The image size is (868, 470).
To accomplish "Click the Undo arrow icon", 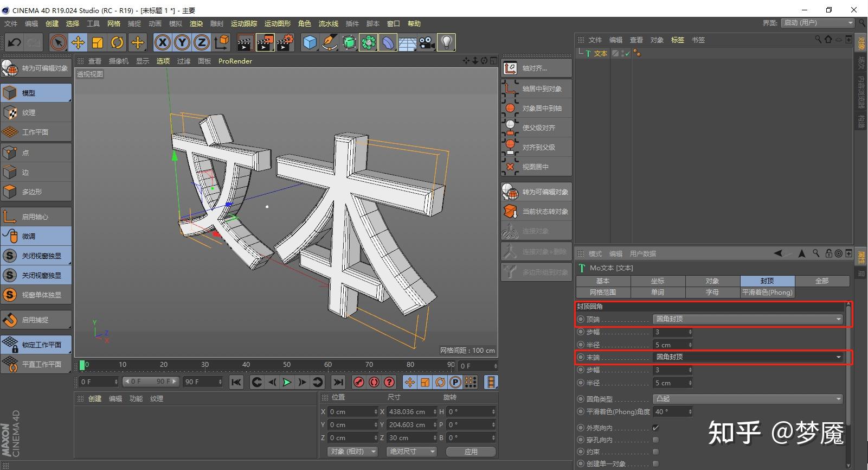I will (15, 42).
